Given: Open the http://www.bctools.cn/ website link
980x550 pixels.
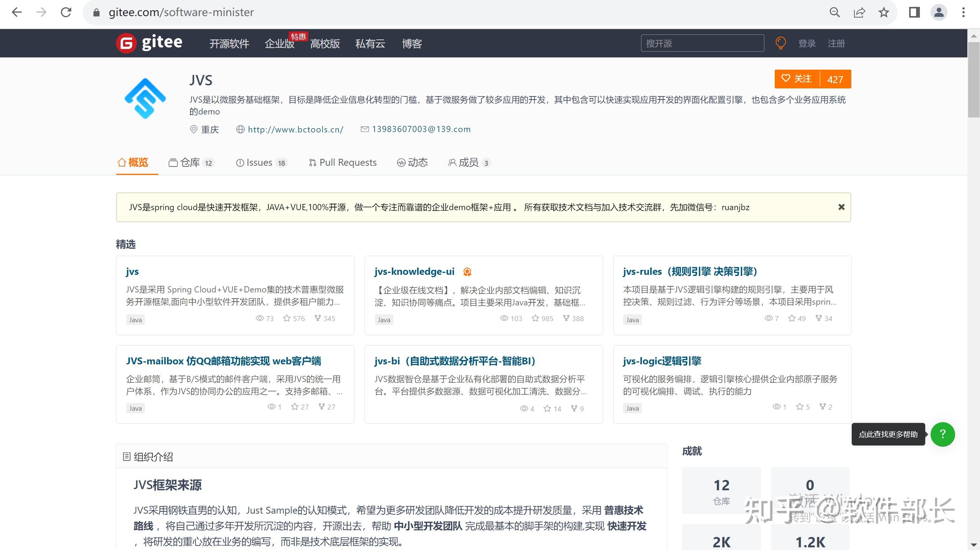Looking at the screenshot, I should (x=295, y=129).
